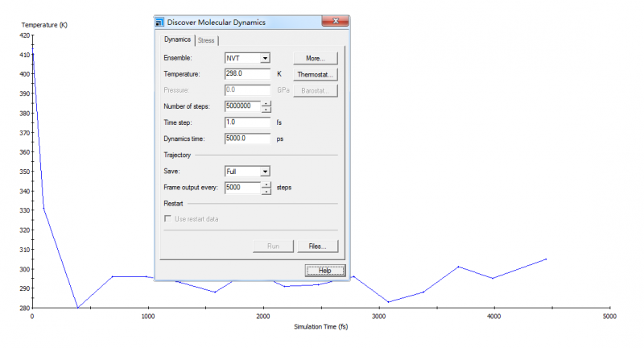Click the 3000 tick label on time axis
Image resolution: width=644 pixels, height=348 pixels.
(x=378, y=317)
